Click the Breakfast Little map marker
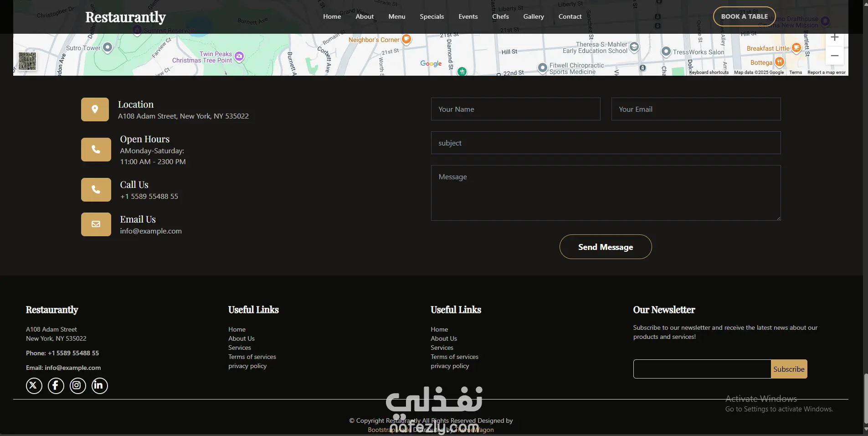The image size is (868, 436). (x=796, y=47)
